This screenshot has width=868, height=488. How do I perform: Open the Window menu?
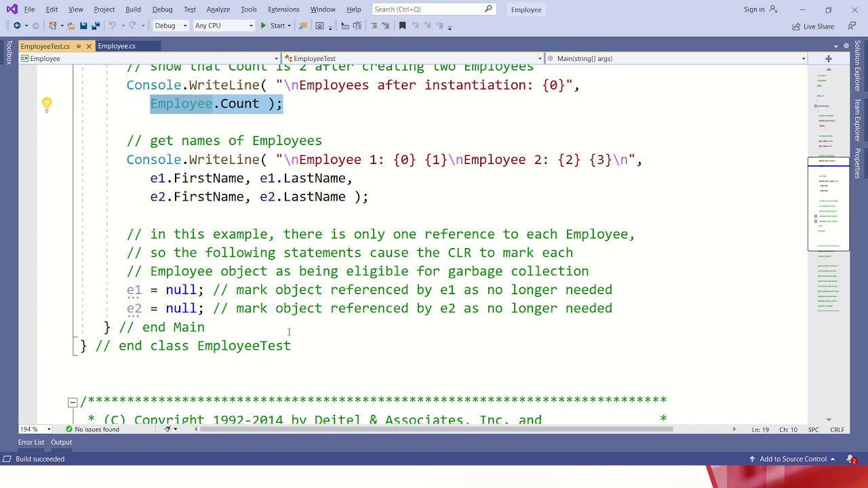tap(323, 9)
